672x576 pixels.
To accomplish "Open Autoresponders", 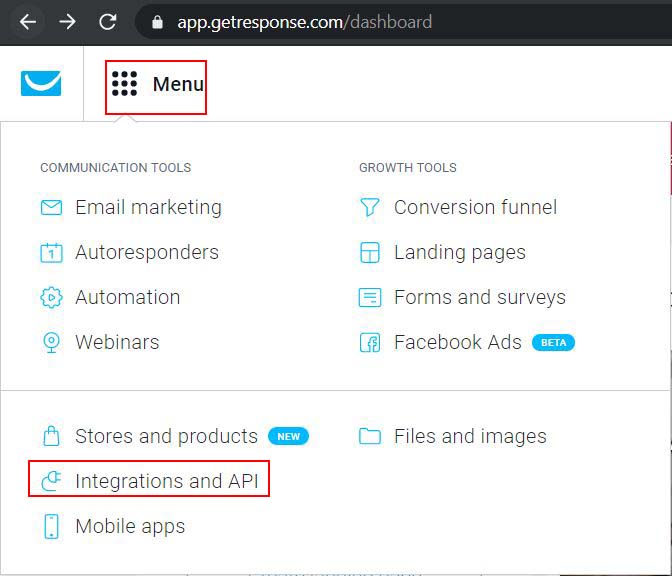I will point(147,252).
